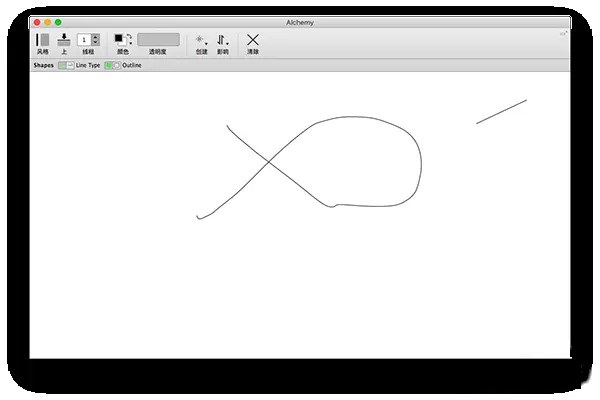Select the black foreground color swatch
The height and width of the screenshot is (400, 600).
(x=118, y=38)
